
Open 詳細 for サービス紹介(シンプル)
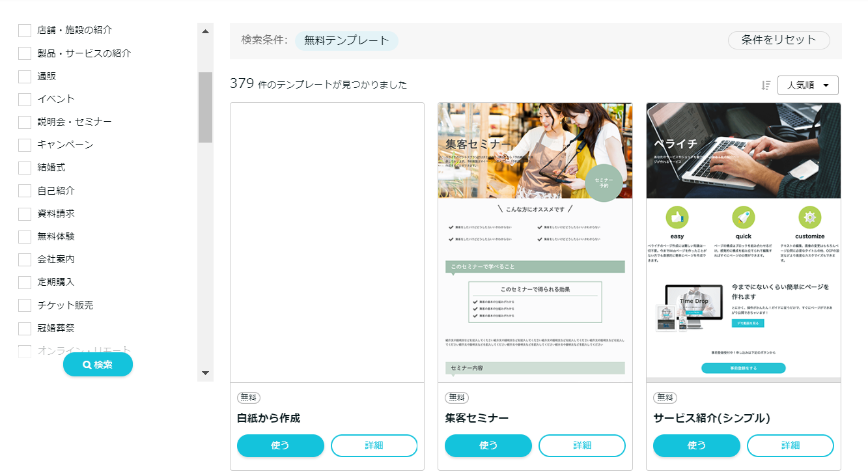pos(791,445)
